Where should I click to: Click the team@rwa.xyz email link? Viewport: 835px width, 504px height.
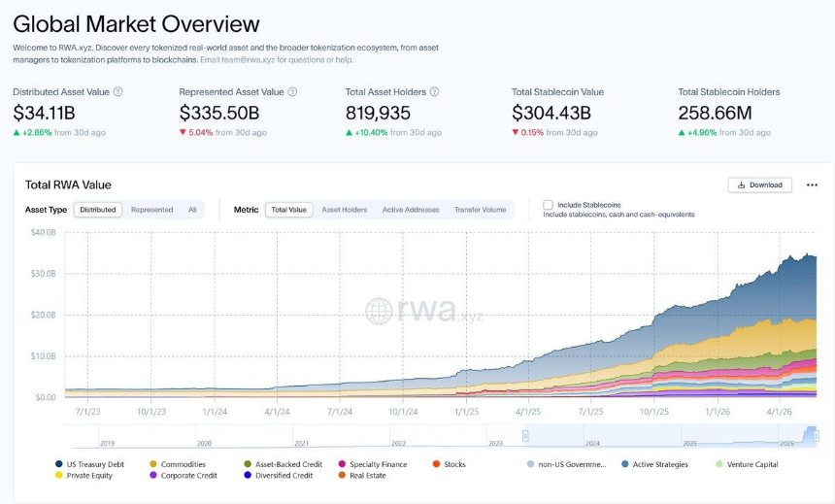(x=249, y=59)
